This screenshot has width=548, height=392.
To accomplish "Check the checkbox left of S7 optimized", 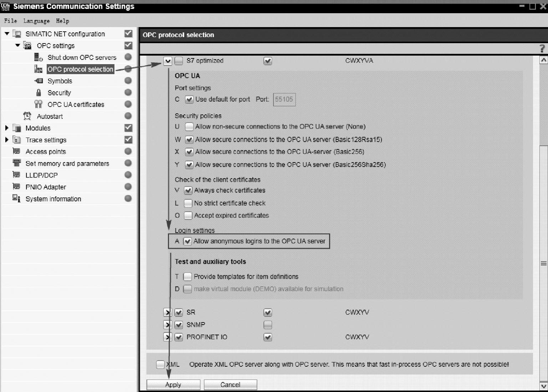I will coord(179,61).
